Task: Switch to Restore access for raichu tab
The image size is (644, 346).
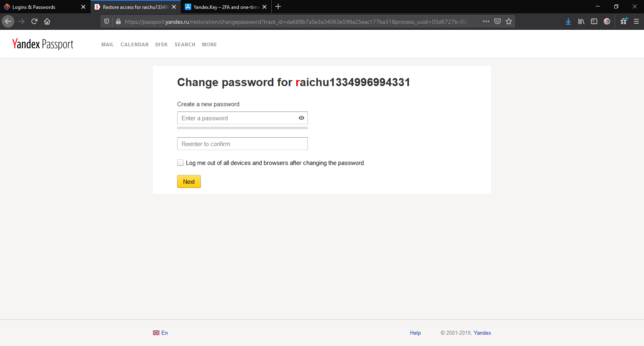Action: point(136,7)
